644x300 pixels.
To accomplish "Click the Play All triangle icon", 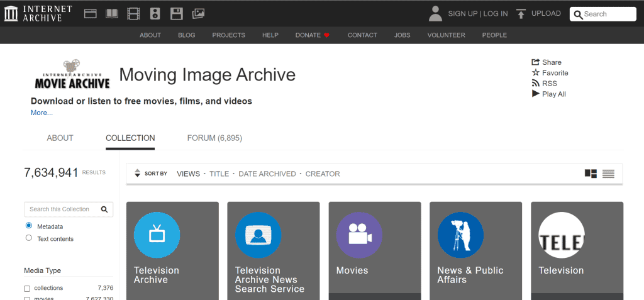I will 536,94.
